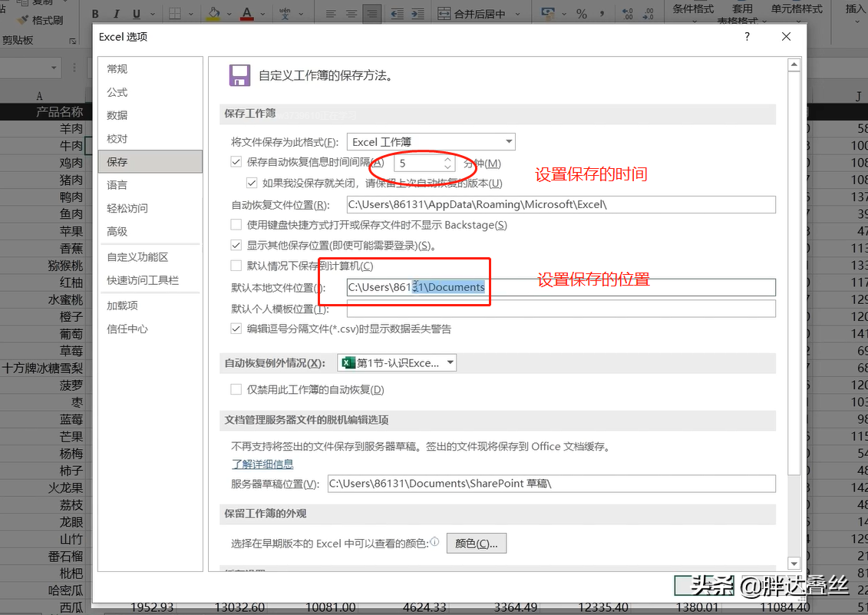The image size is (868, 615).
Task: Open the fill color dropdown arrow
Action: pos(229,14)
